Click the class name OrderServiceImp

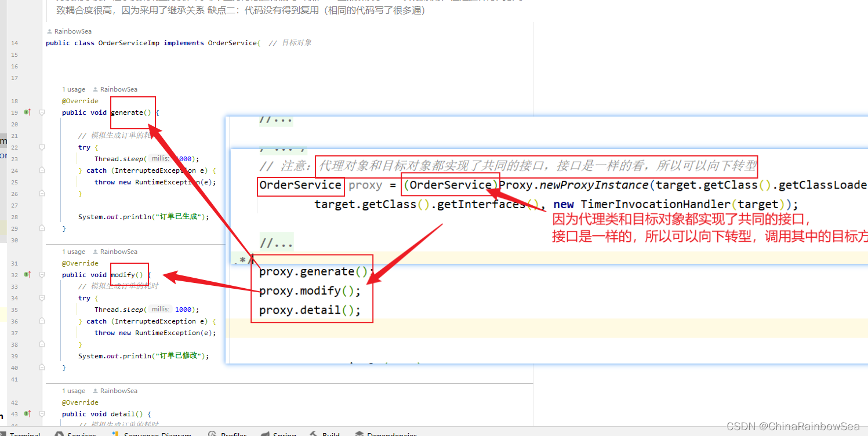pyautogui.click(x=129, y=43)
